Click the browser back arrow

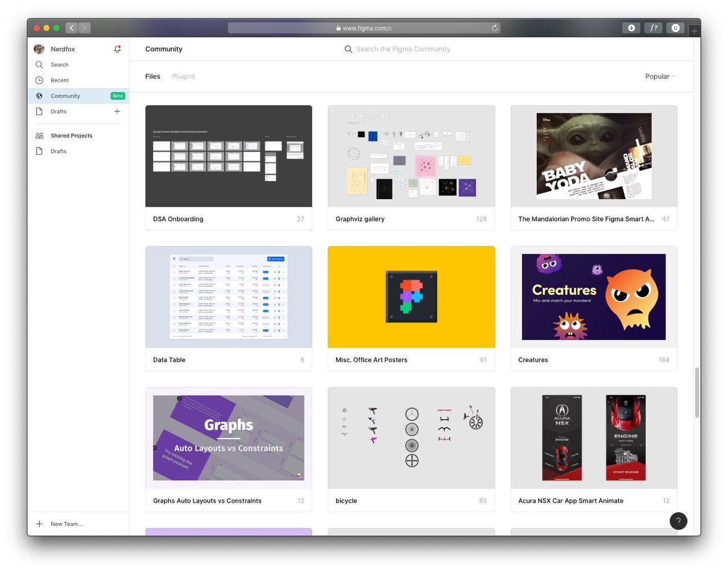tap(72, 28)
